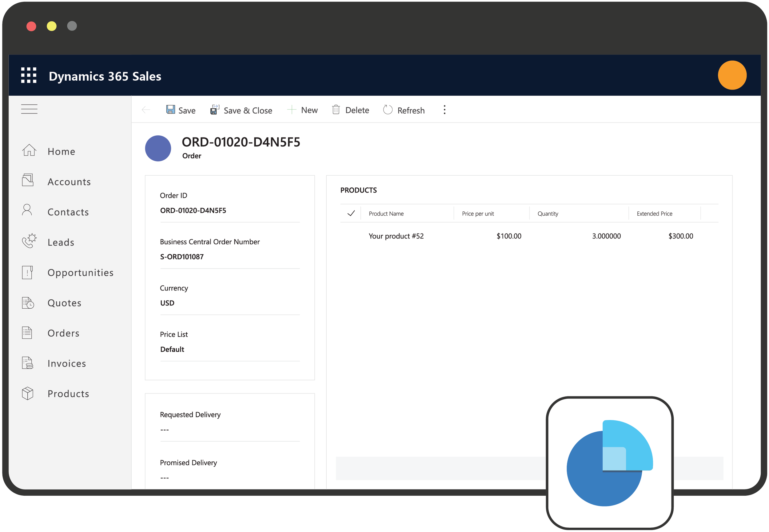This screenshot has height=532, width=769.
Task: Click the Accounts icon in sidebar
Action: [28, 180]
